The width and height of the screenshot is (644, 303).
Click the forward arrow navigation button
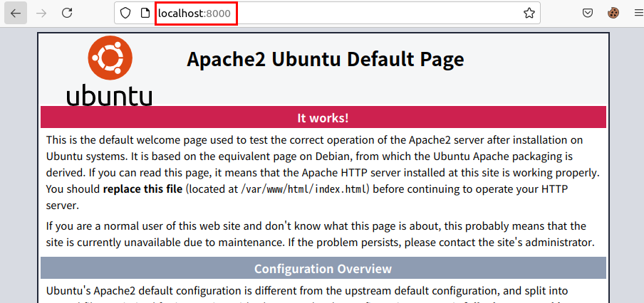(x=41, y=13)
